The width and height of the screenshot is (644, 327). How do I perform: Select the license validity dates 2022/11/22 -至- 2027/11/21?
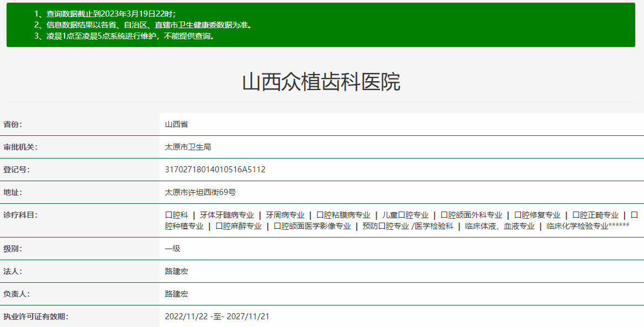coord(217,317)
